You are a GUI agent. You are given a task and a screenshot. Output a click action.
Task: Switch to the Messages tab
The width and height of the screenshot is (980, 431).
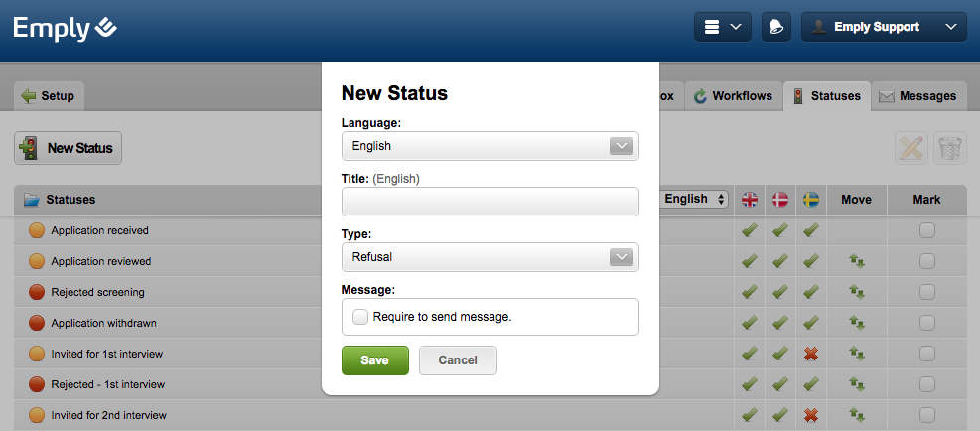click(919, 96)
